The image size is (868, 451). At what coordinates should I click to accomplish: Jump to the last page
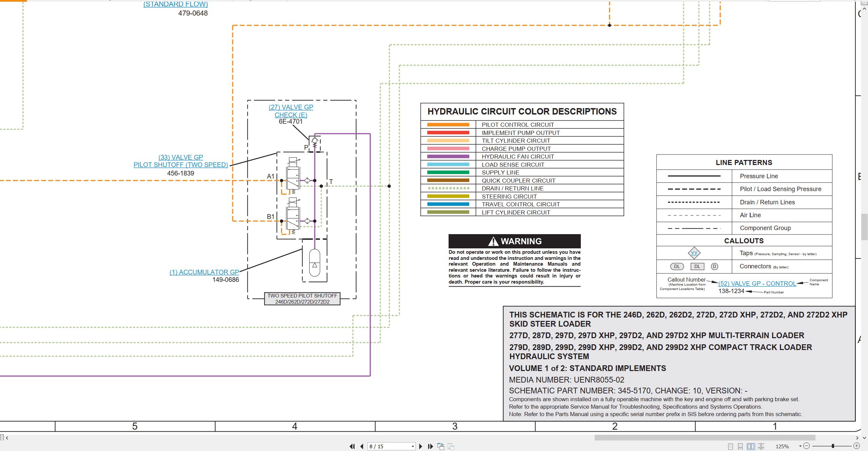point(430,446)
